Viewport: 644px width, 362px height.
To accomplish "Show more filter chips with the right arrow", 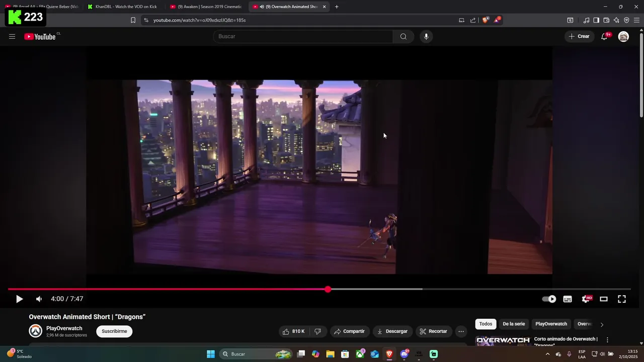I will click(x=602, y=324).
